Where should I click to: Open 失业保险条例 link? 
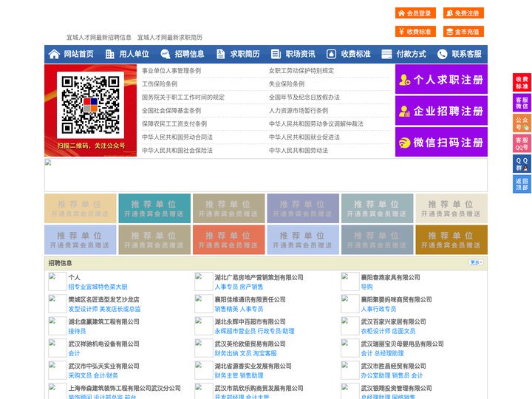[287, 83]
